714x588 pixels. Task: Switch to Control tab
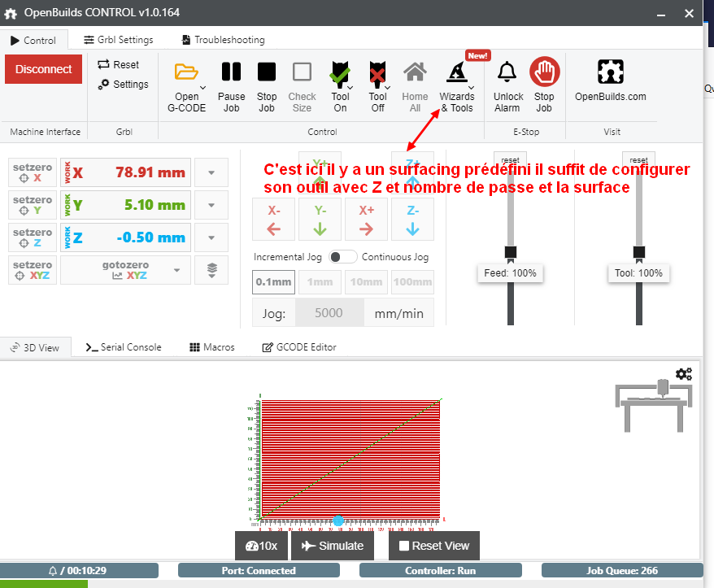[x=33, y=40]
